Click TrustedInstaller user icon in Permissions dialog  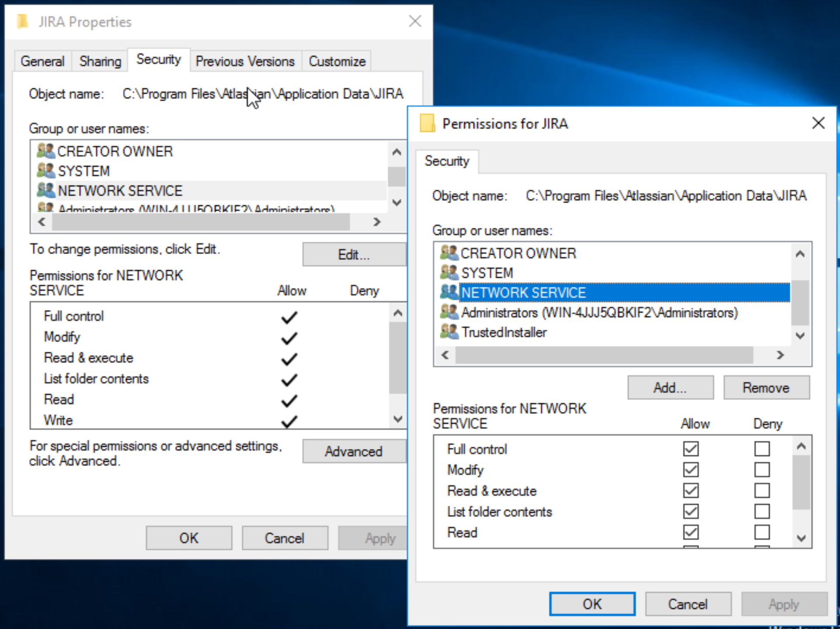click(x=449, y=332)
